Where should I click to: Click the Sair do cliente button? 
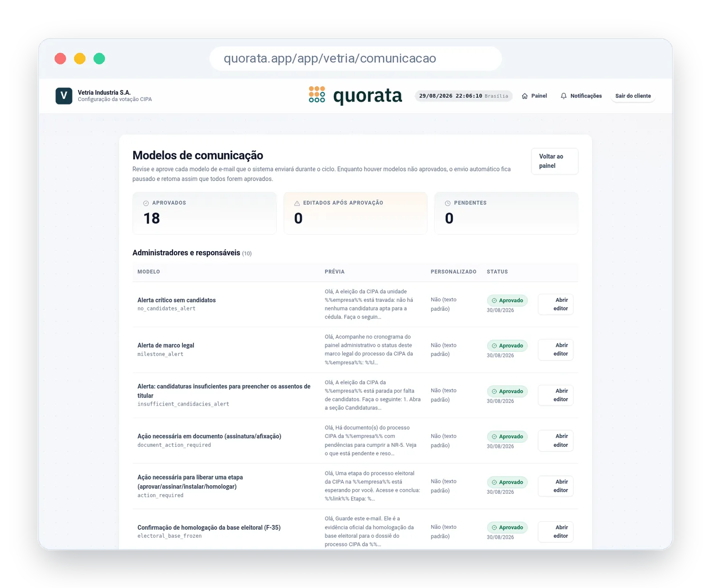pyautogui.click(x=633, y=96)
